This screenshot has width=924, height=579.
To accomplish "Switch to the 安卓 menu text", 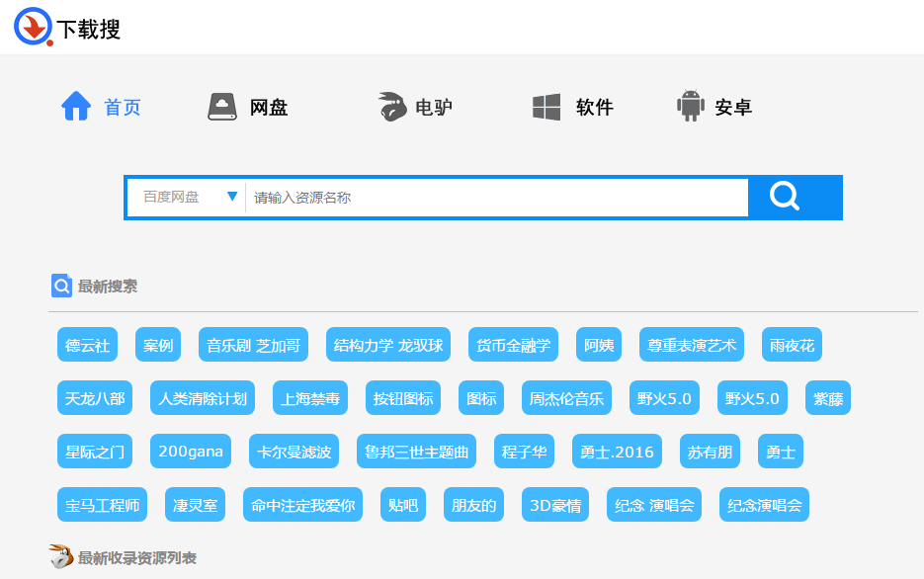I will coord(733,107).
